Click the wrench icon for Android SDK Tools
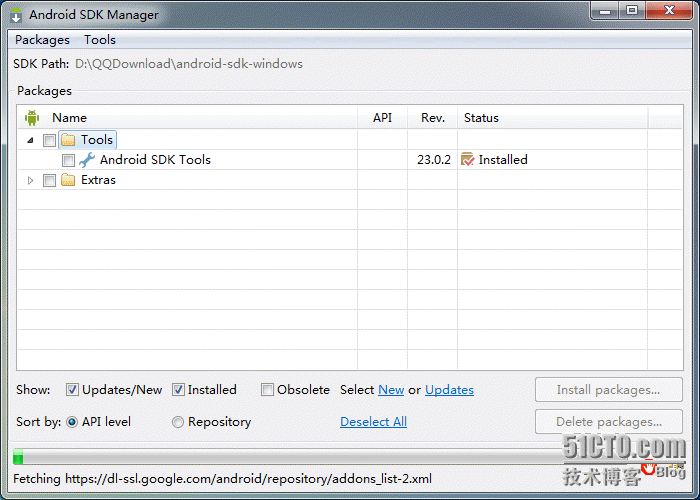 point(87,160)
